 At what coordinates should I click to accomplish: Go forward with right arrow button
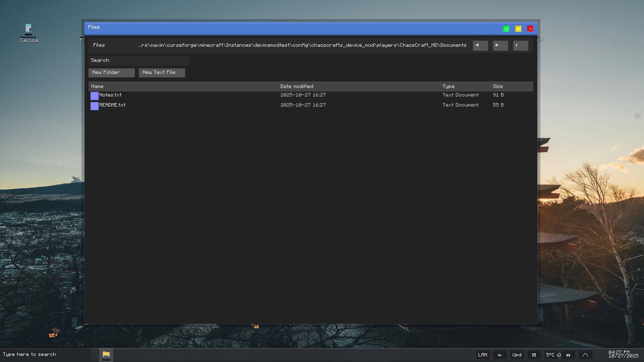(500, 46)
